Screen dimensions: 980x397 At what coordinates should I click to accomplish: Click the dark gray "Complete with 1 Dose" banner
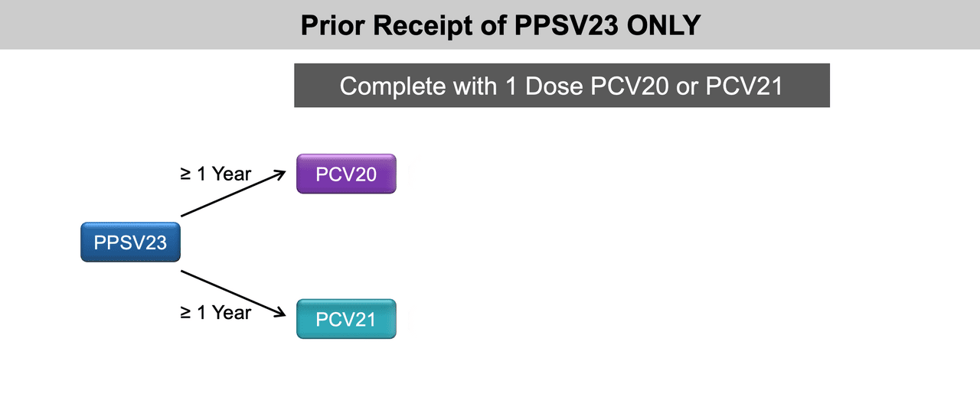(x=562, y=86)
